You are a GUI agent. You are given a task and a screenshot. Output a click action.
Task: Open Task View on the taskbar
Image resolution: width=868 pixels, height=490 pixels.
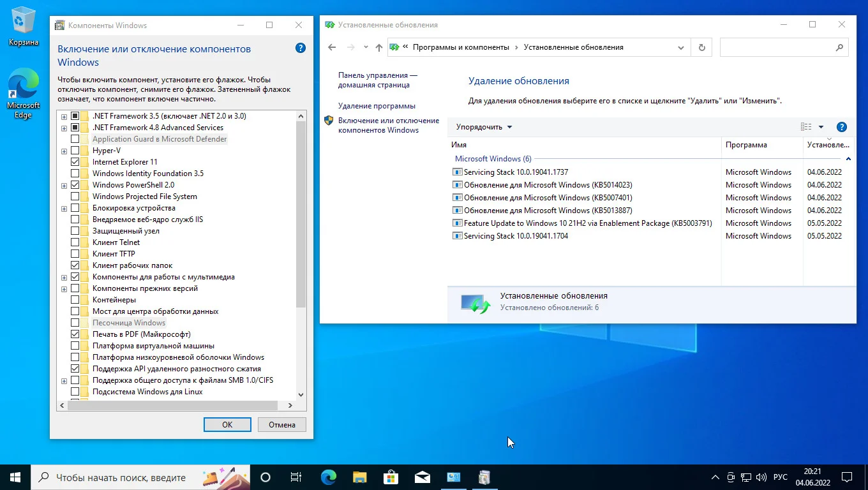296,477
